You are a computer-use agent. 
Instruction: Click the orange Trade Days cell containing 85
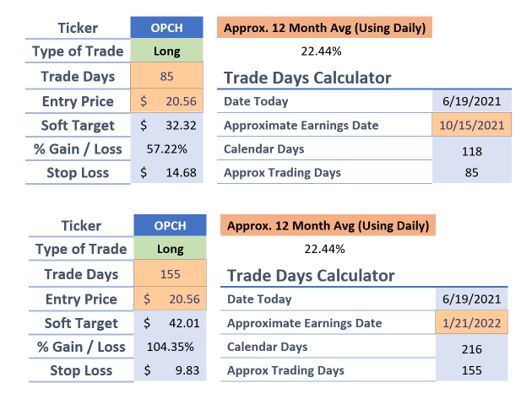click(166, 76)
